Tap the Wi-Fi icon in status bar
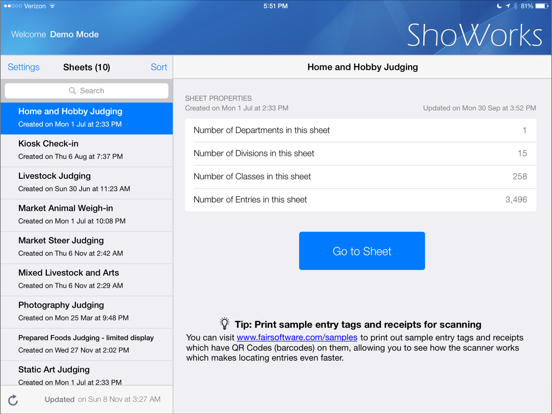Image resolution: width=552 pixels, height=414 pixels. 52,6
